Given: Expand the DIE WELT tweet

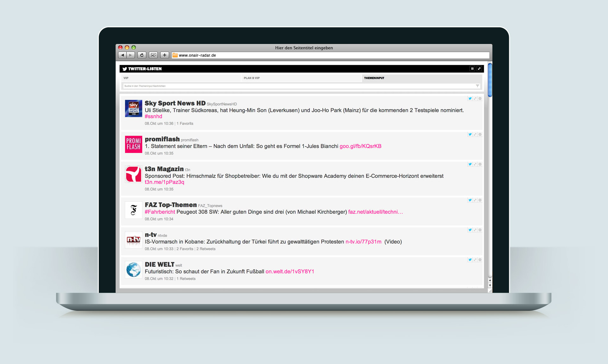Looking at the screenshot, I should (475, 260).
